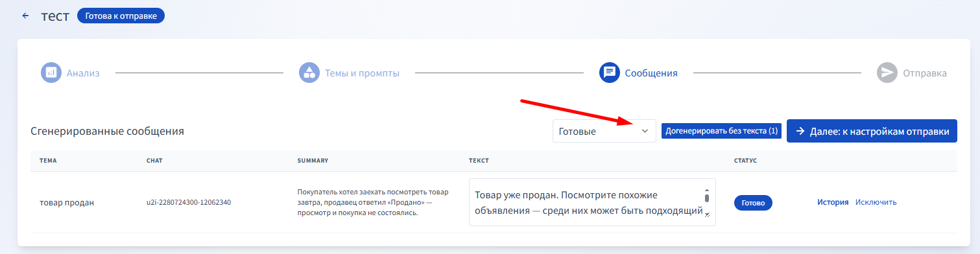980x254 pixels.
Task: Open the Готовые filter dropdown
Action: coord(604,131)
